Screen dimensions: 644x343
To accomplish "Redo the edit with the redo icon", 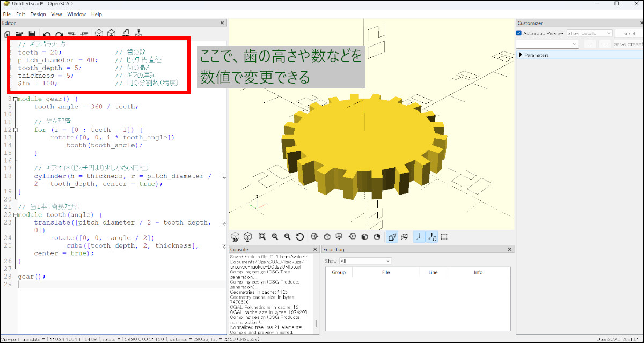I will [59, 33].
